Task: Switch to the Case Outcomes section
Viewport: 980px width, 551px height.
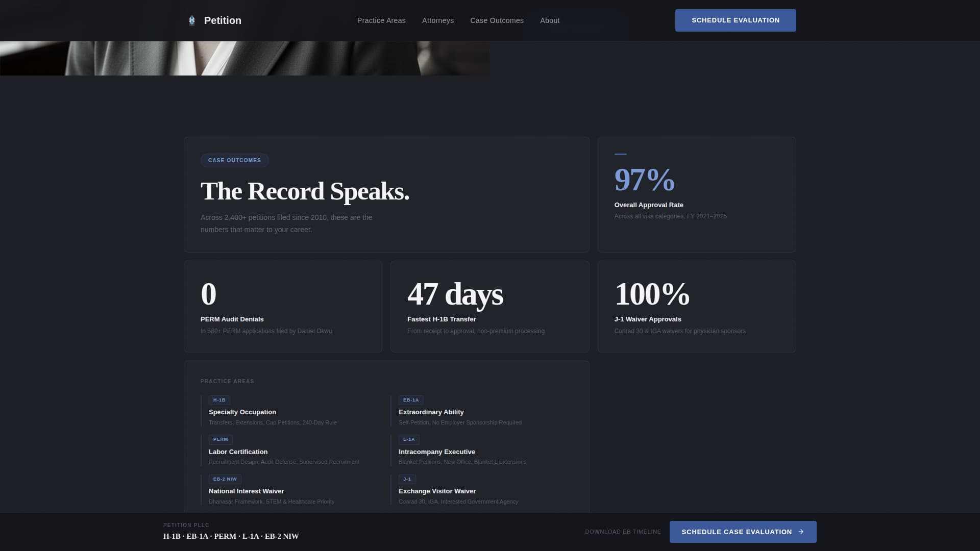Action: tap(497, 20)
